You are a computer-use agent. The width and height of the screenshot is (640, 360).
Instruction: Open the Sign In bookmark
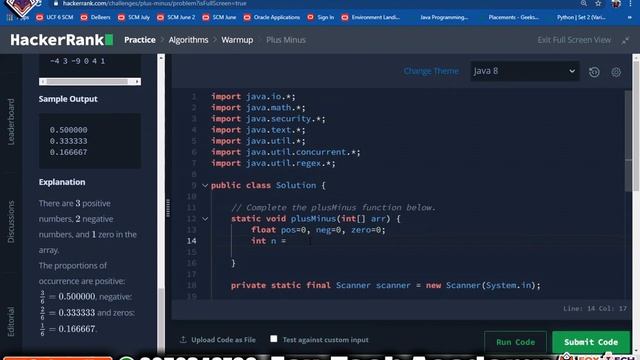[x=320, y=18]
